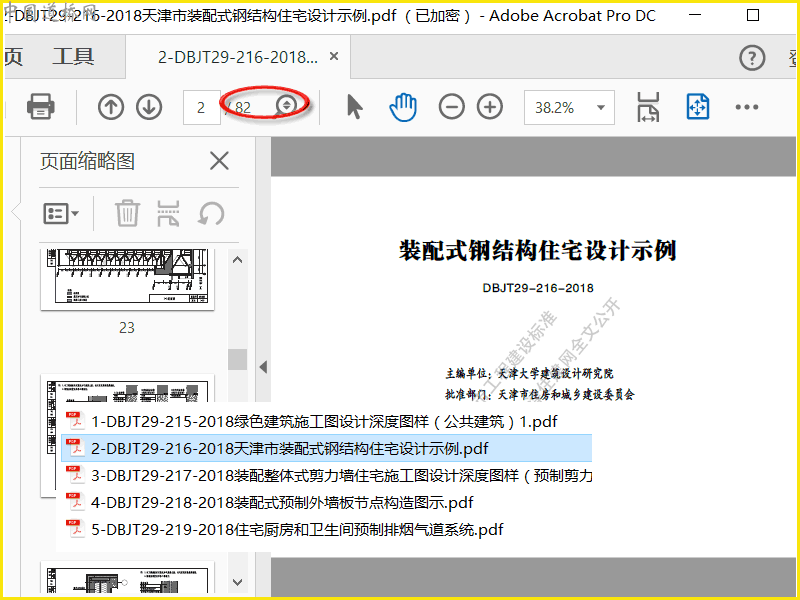Select the 2-DBJT29-216-2018 document tab
The width and height of the screenshot is (800, 600).
coord(238,57)
